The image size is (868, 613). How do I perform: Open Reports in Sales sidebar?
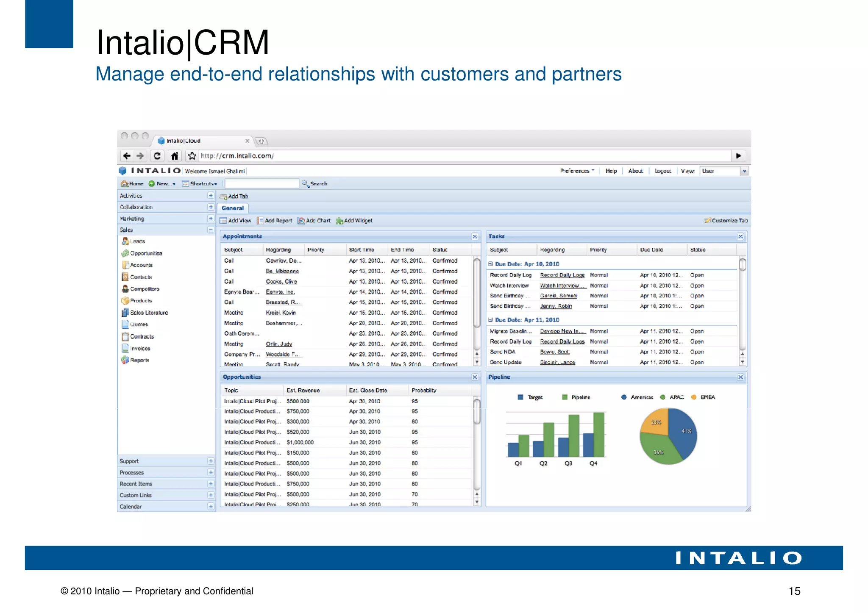136,360
